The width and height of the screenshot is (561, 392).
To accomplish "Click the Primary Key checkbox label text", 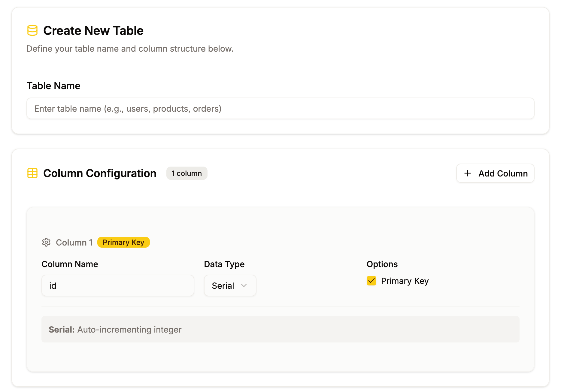I will (405, 281).
